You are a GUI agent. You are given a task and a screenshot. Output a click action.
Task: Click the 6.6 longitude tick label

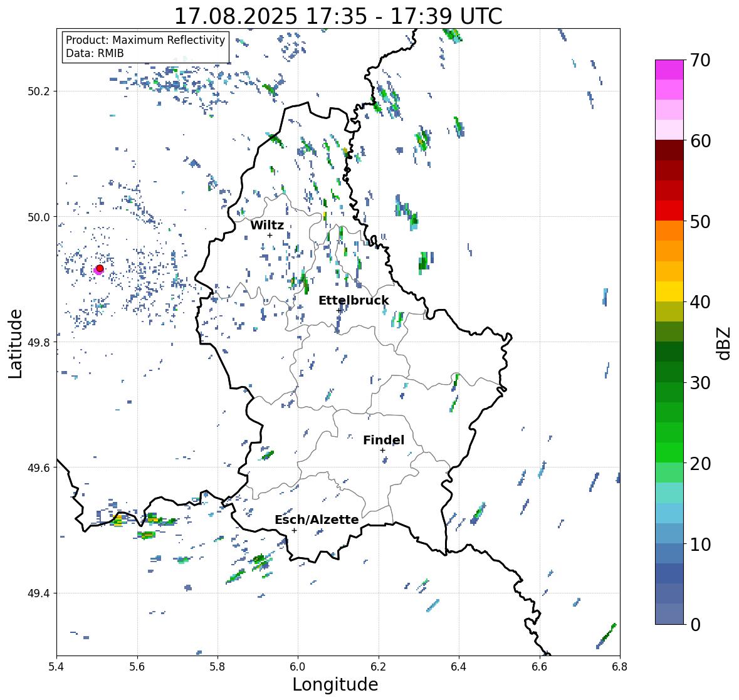pos(540,666)
